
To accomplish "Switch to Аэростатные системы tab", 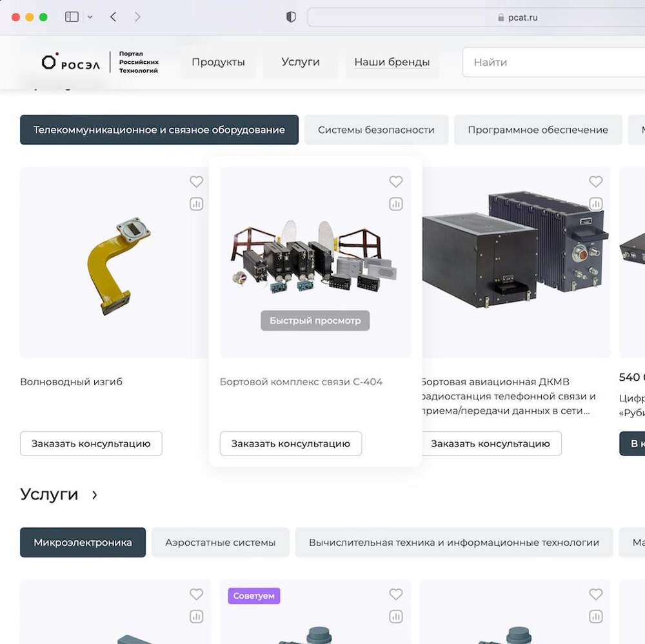I will pos(220,543).
